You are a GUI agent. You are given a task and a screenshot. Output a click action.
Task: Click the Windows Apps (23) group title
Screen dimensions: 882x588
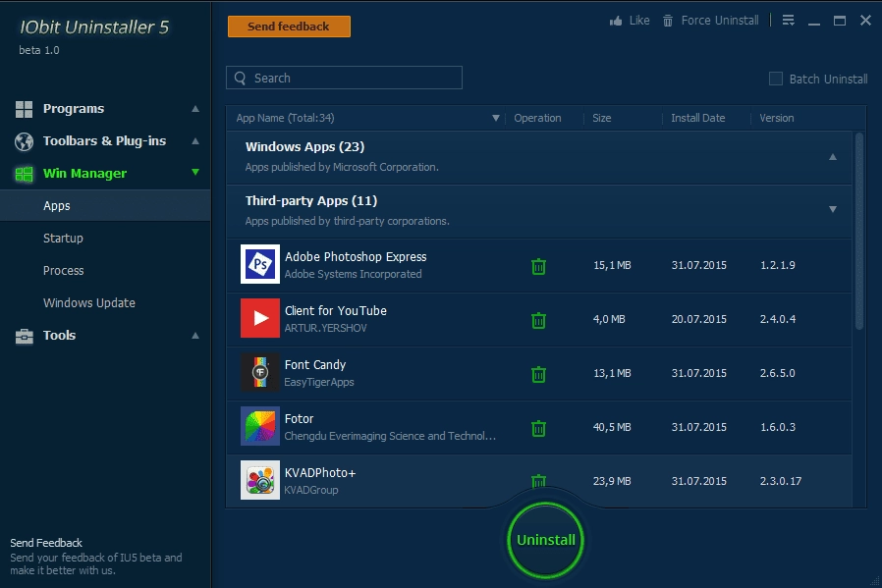point(304,146)
